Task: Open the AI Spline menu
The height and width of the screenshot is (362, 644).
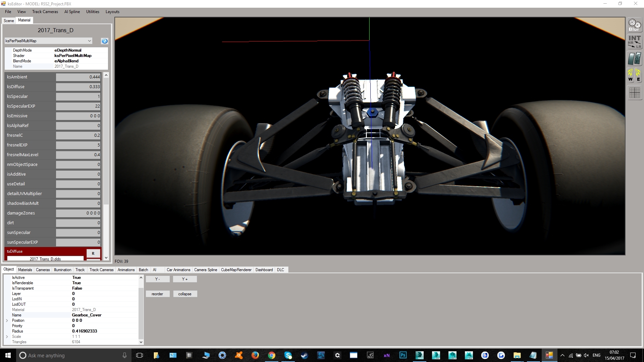Action: pyautogui.click(x=72, y=12)
